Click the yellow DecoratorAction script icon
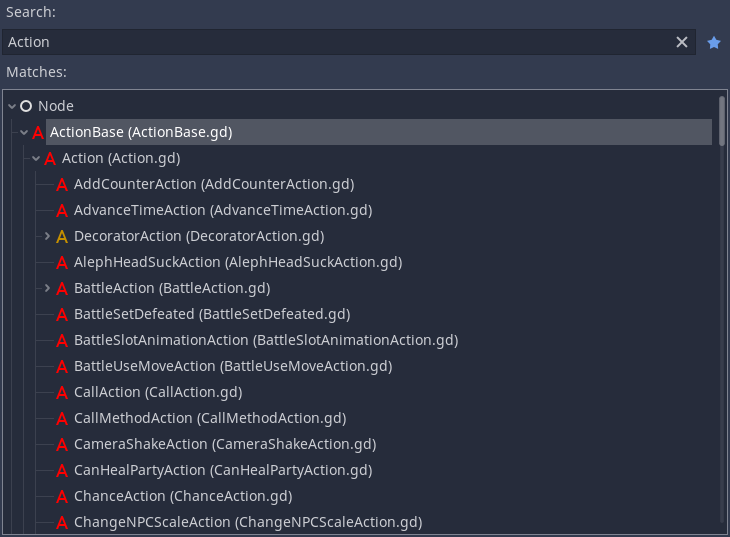The height and width of the screenshot is (537, 730). pyautogui.click(x=62, y=237)
